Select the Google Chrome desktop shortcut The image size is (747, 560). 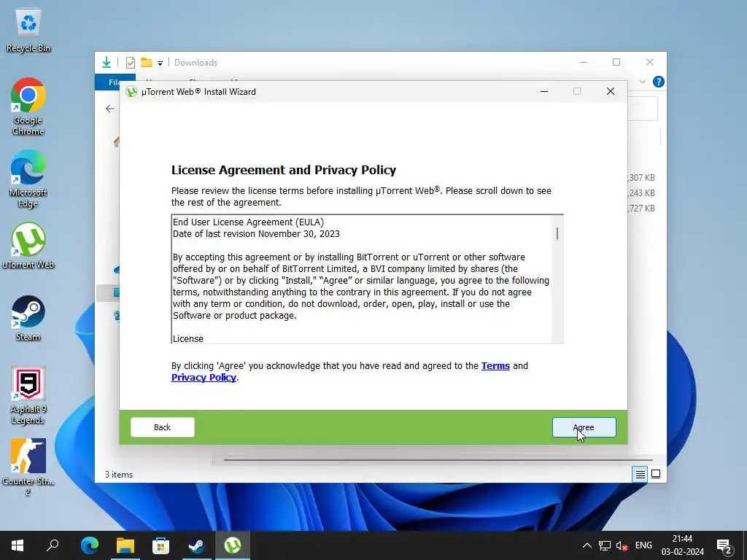28,106
